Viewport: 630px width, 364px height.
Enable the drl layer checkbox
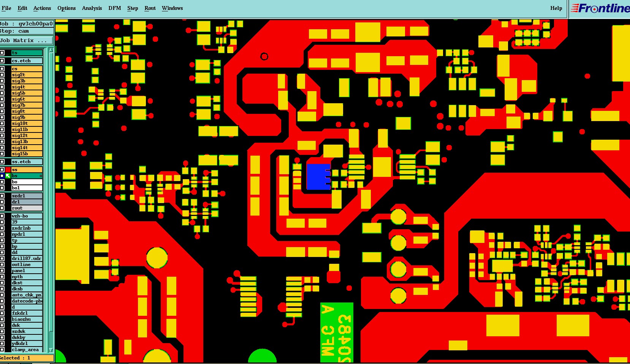[2, 202]
